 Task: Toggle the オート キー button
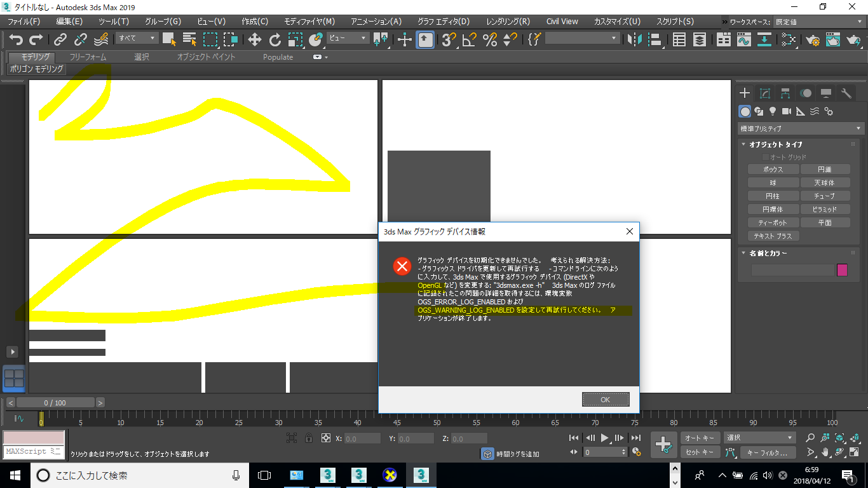pos(700,438)
